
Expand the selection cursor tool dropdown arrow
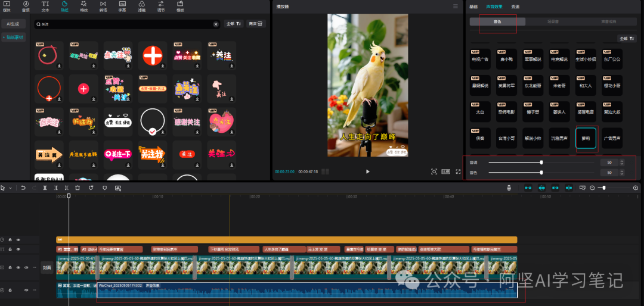click(9, 188)
